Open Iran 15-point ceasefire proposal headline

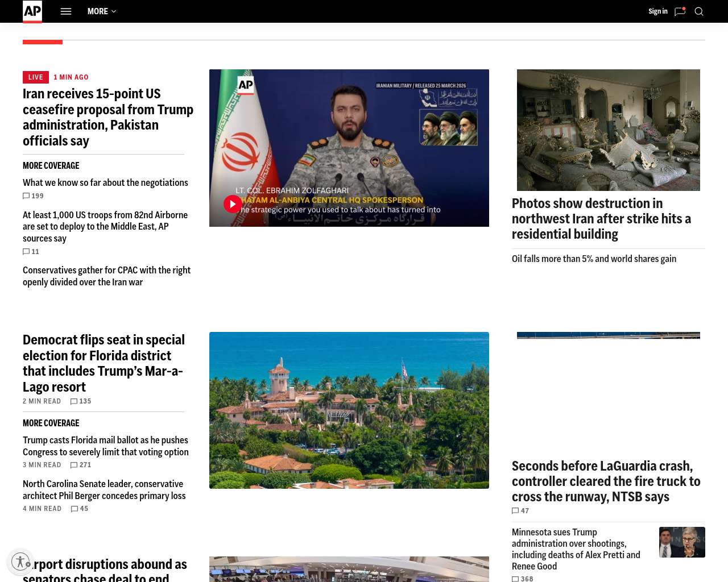click(x=108, y=117)
